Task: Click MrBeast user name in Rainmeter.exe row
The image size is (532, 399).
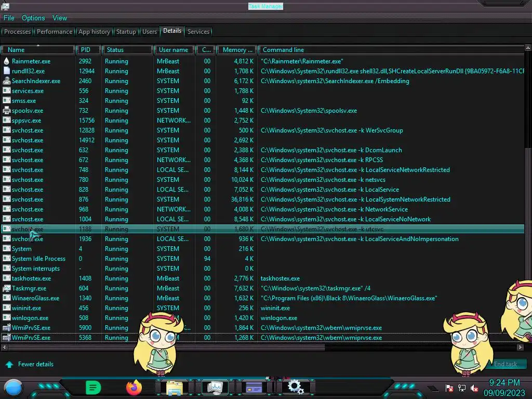Action: click(x=168, y=61)
